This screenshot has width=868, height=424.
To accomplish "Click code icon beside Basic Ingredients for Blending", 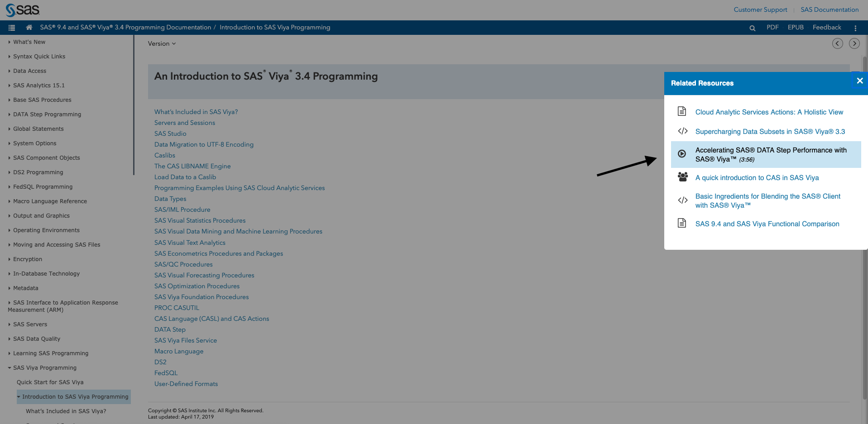I will click(683, 200).
